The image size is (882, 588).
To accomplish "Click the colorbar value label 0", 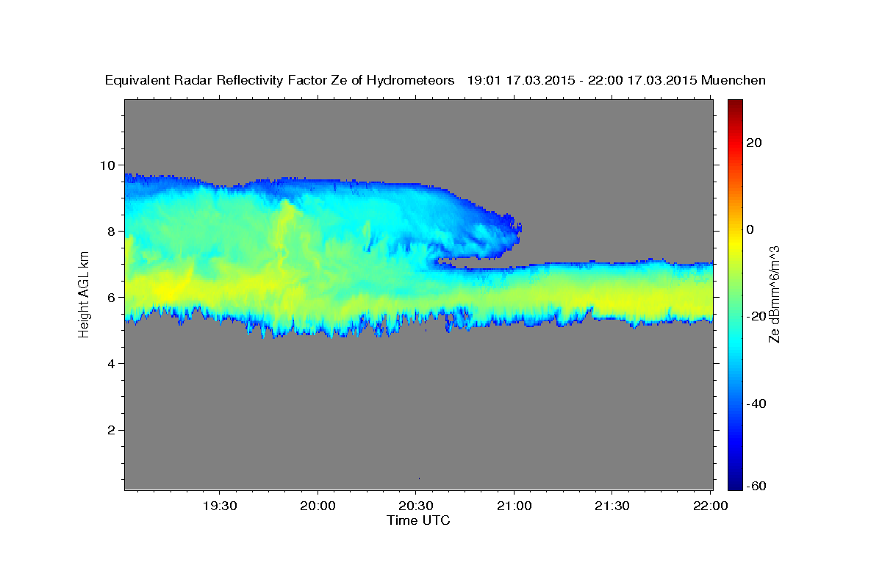I will pyautogui.click(x=752, y=229).
